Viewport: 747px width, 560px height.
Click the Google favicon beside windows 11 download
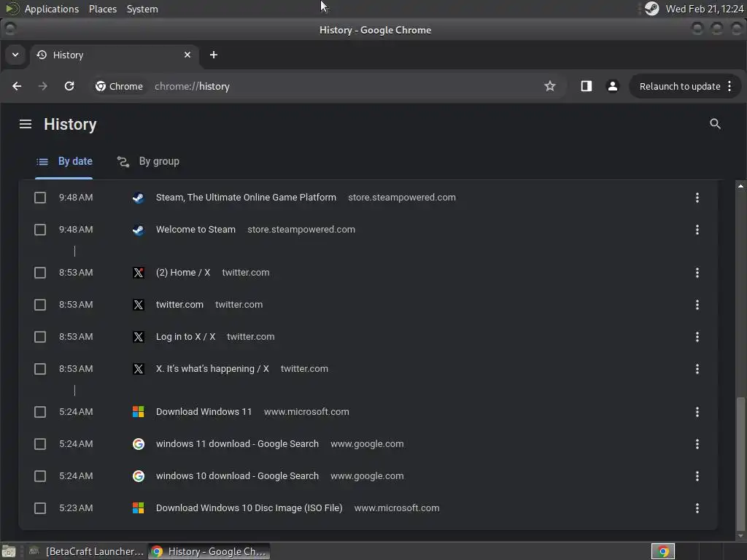138,444
